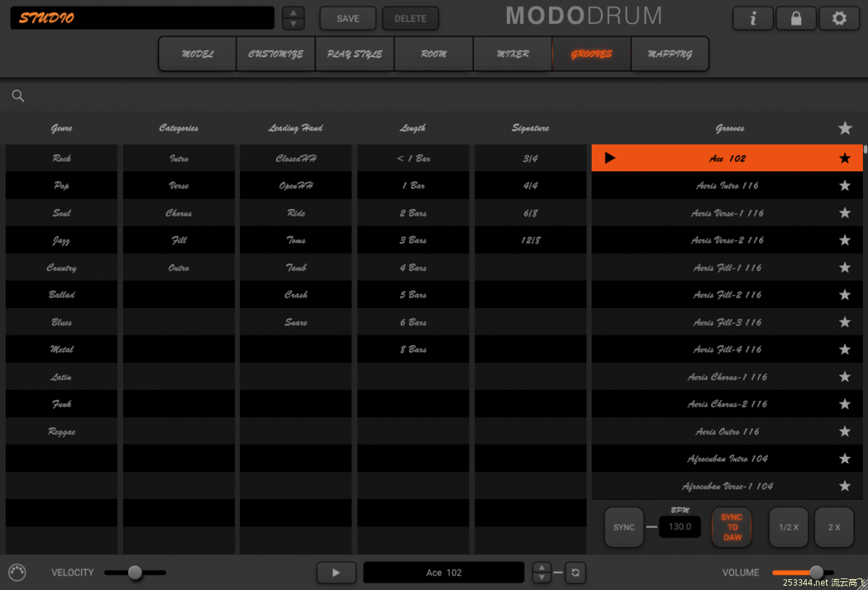
Task: Filter by 8 Bars length
Action: click(x=413, y=349)
